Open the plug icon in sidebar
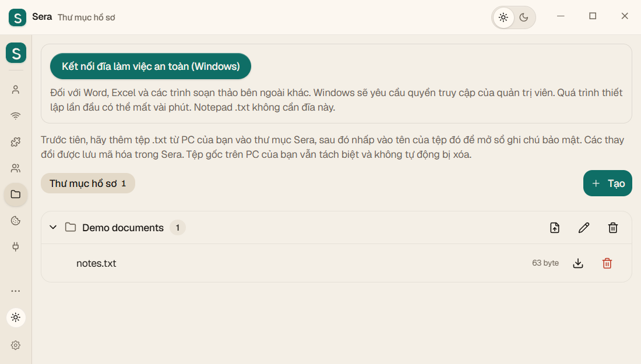Image resolution: width=641 pixels, height=364 pixels. pos(16,247)
